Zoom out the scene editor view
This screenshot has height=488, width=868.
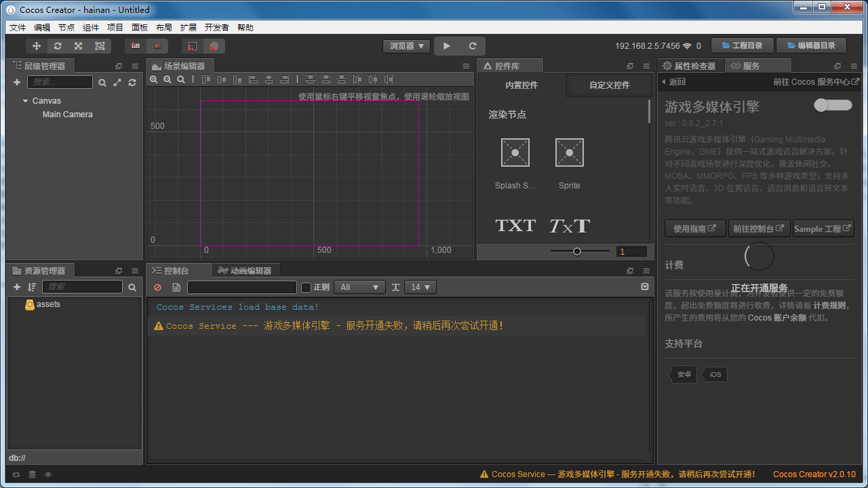point(167,79)
